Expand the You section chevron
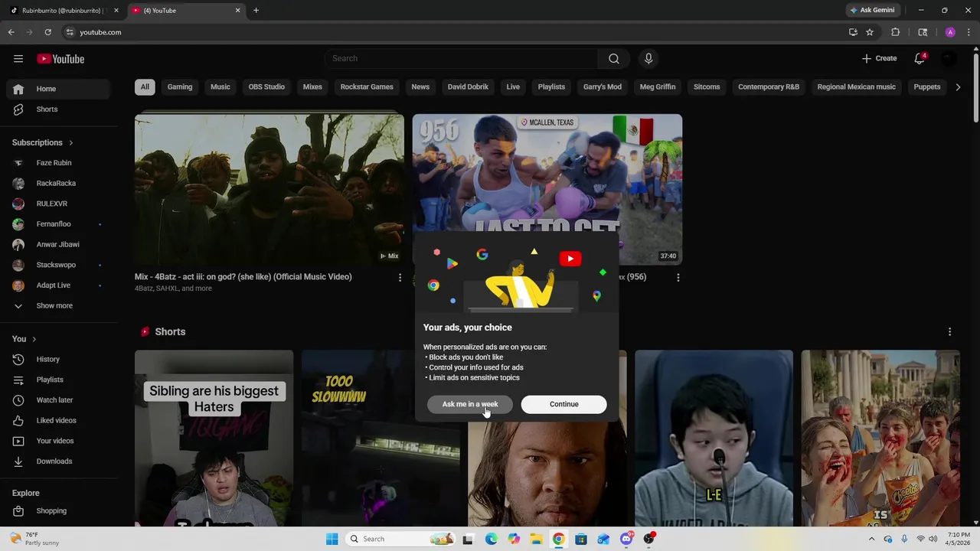980x551 pixels. pos(34,339)
